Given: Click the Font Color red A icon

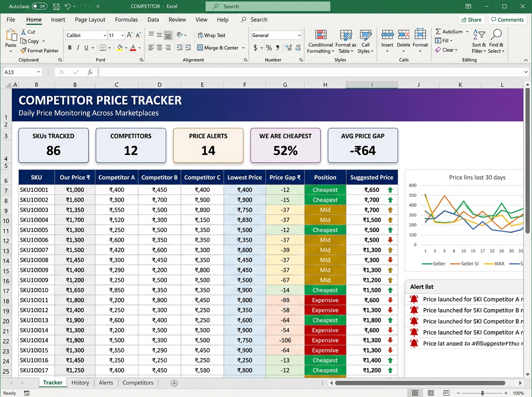Looking at the screenshot, I should point(133,47).
